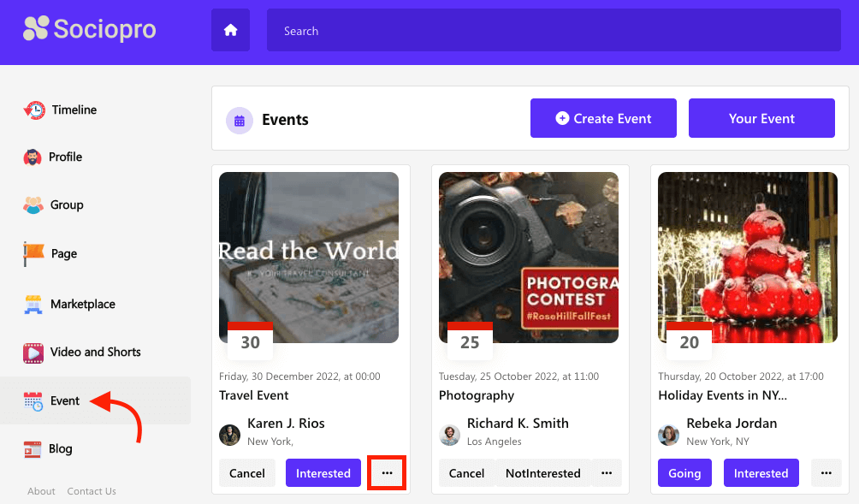Viewport: 859px width, 504px height.
Task: Toggle Going on Holiday Events card
Action: coord(684,473)
